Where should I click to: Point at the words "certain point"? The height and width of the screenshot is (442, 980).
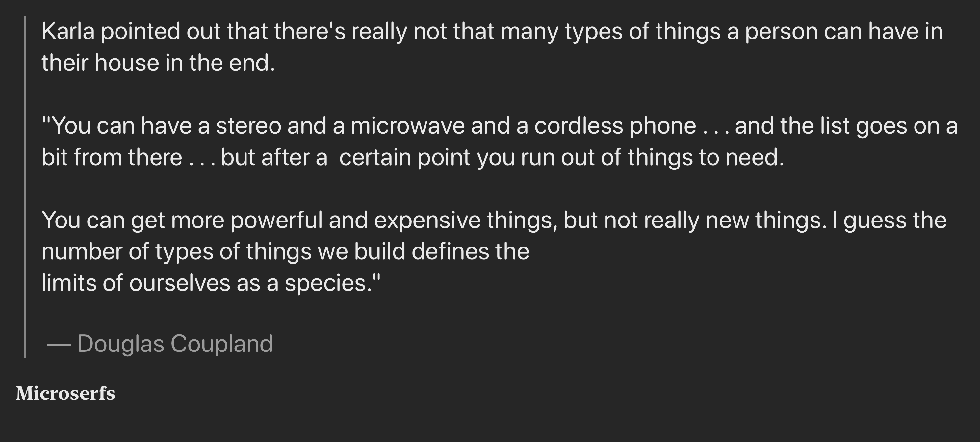[x=404, y=157]
